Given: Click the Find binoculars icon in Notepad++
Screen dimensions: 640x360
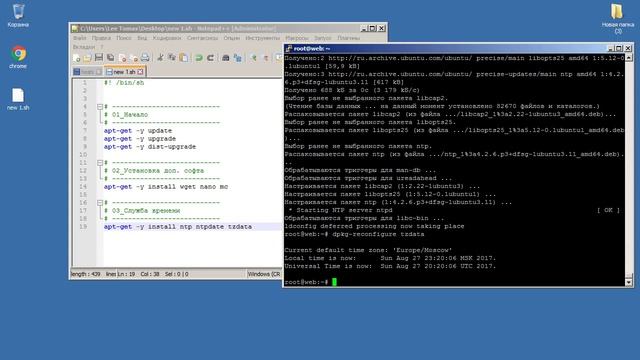Looking at the screenshot, I should pos(226,58).
